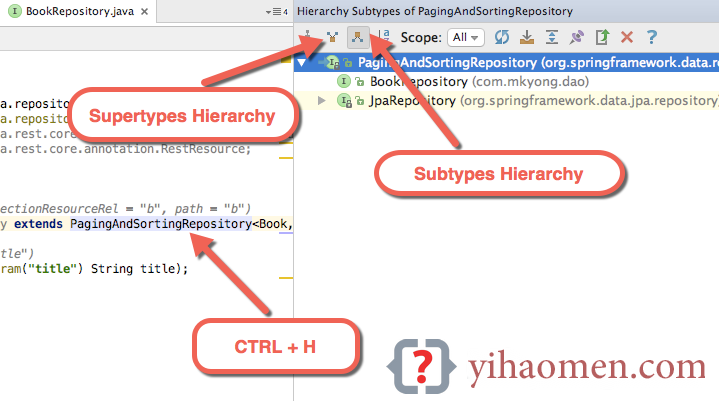Select the PagingAndSortingRepository root row

point(506,62)
